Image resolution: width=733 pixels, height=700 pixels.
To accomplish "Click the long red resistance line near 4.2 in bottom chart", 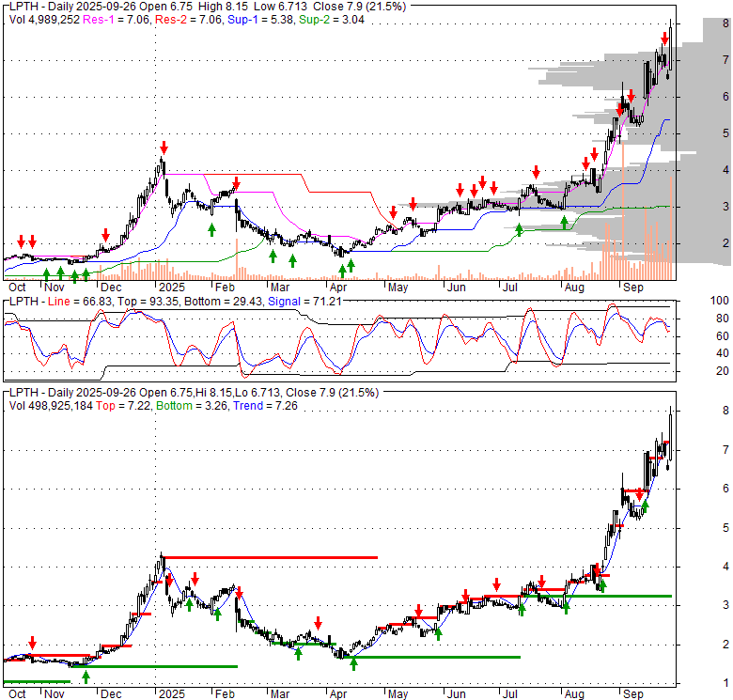I will (x=271, y=557).
